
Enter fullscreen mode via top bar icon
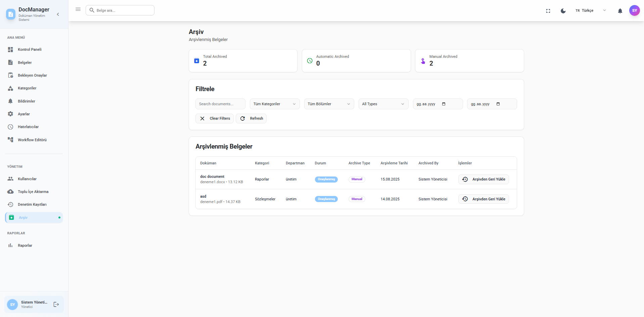coord(548,11)
